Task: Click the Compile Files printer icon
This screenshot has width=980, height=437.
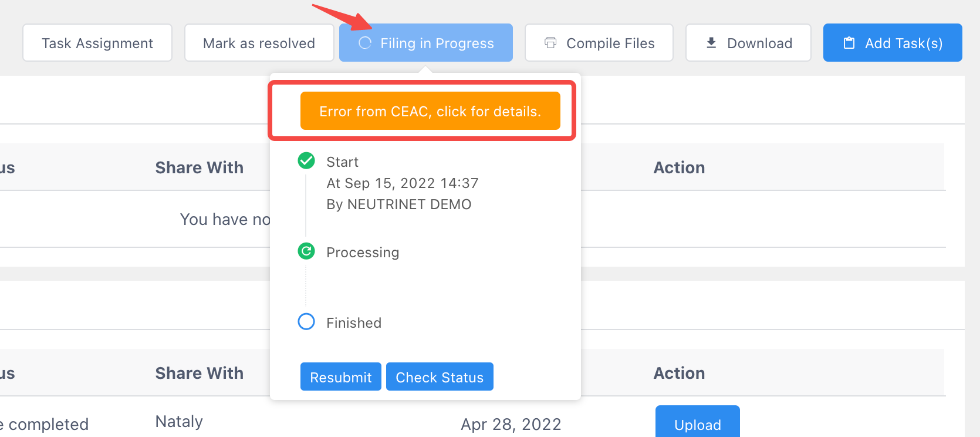Action: tap(550, 43)
